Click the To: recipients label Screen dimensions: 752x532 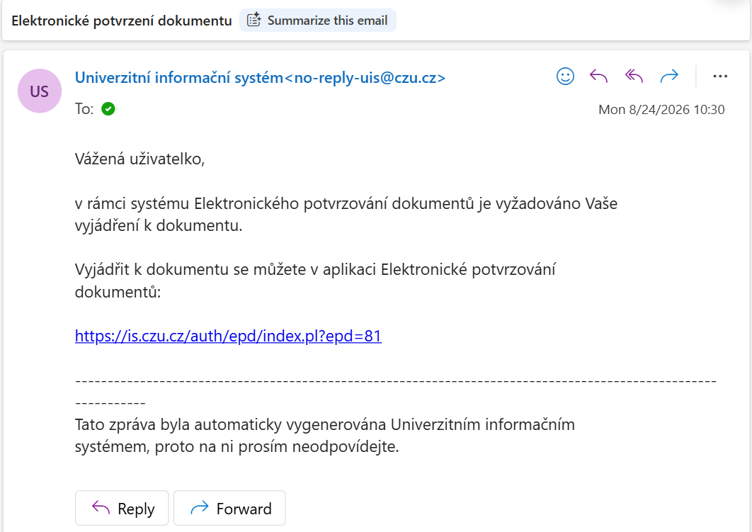click(x=84, y=109)
